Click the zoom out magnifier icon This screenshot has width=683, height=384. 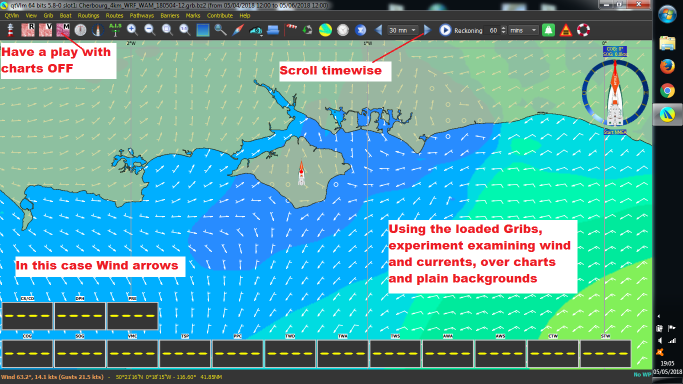[149, 30]
